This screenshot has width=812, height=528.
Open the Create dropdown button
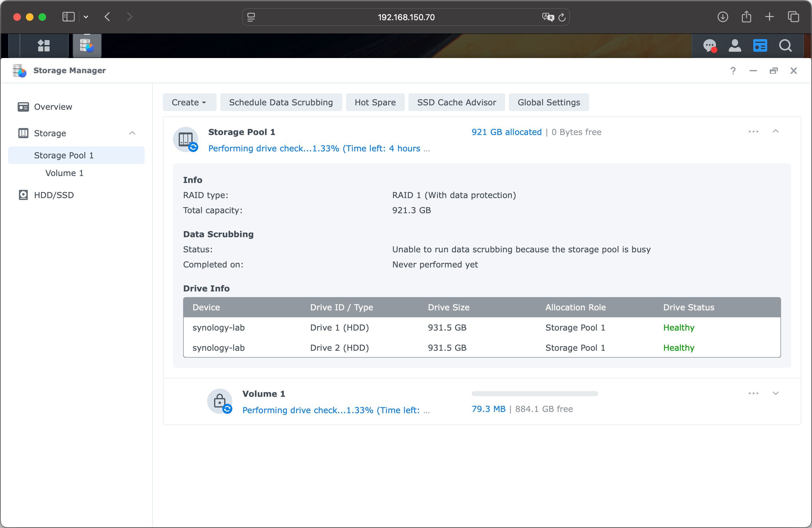(x=189, y=102)
